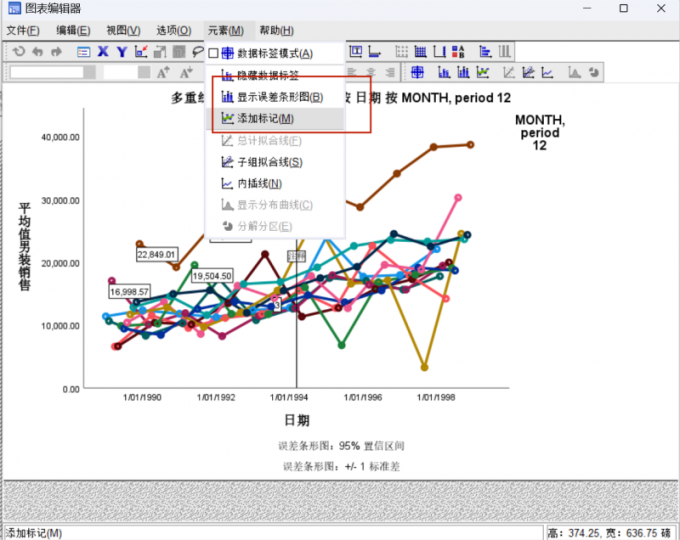Click the reset/undo-all circular arrow icon
This screenshot has height=540, width=680.
click(x=19, y=52)
